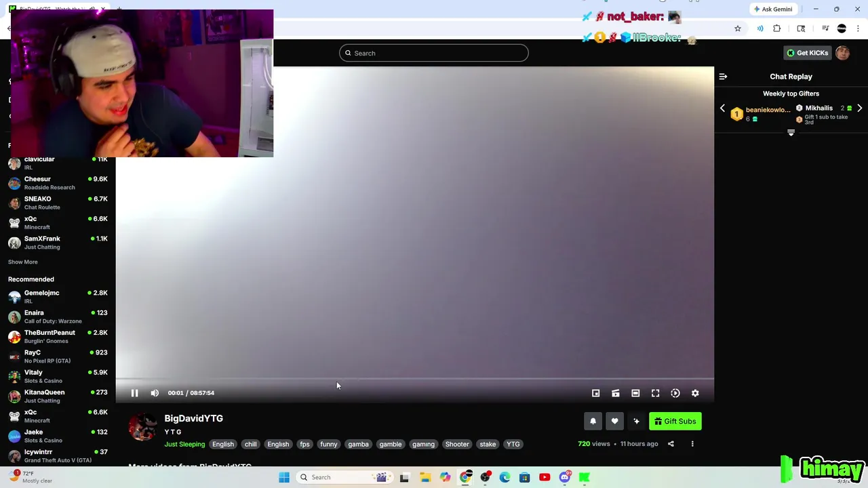Open Gemelojmc recommended channel

pyautogui.click(x=58, y=297)
